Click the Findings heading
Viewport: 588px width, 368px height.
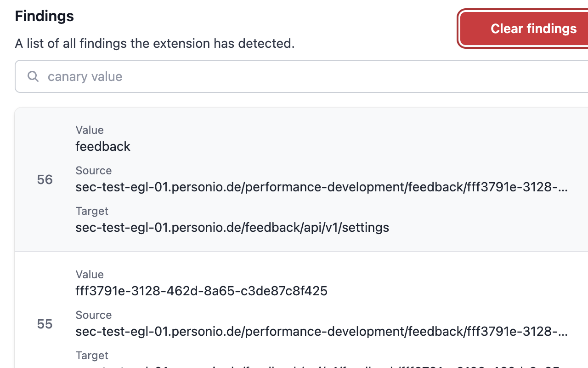(x=45, y=16)
